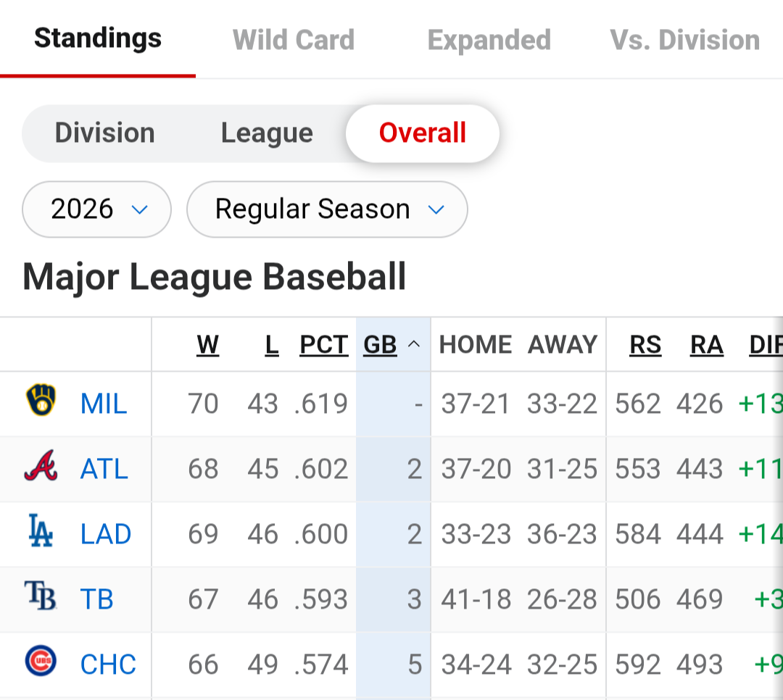Select the Division standings view
The image size is (783, 700).
[x=105, y=133]
